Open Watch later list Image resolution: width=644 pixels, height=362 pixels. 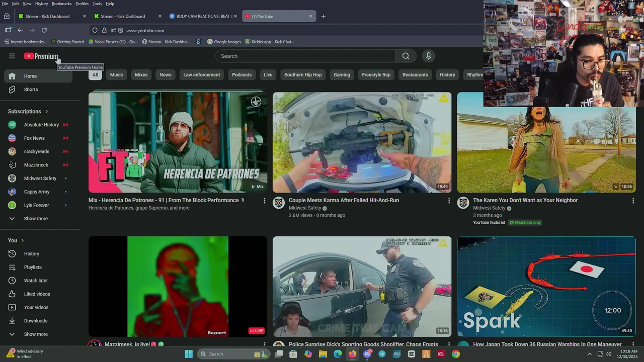pos(38,281)
